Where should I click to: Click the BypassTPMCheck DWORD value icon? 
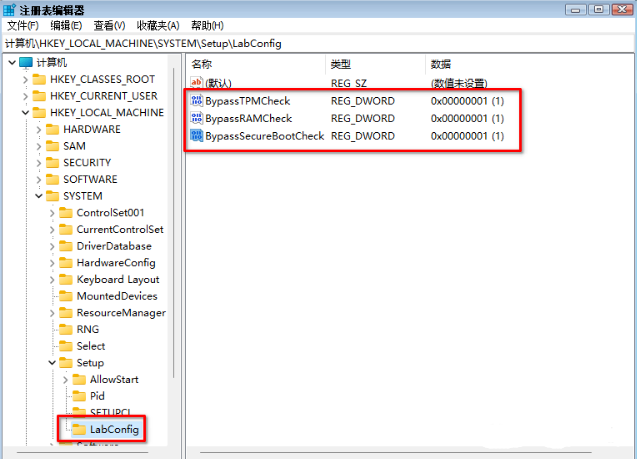point(196,101)
